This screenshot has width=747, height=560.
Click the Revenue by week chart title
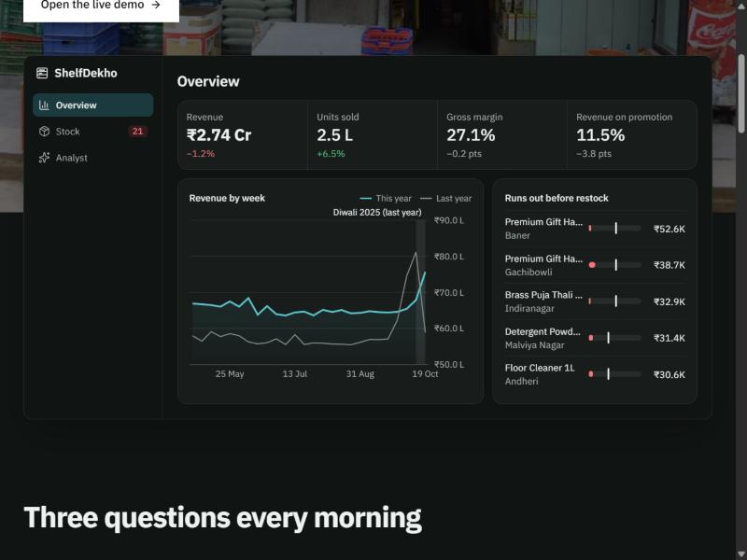(227, 198)
